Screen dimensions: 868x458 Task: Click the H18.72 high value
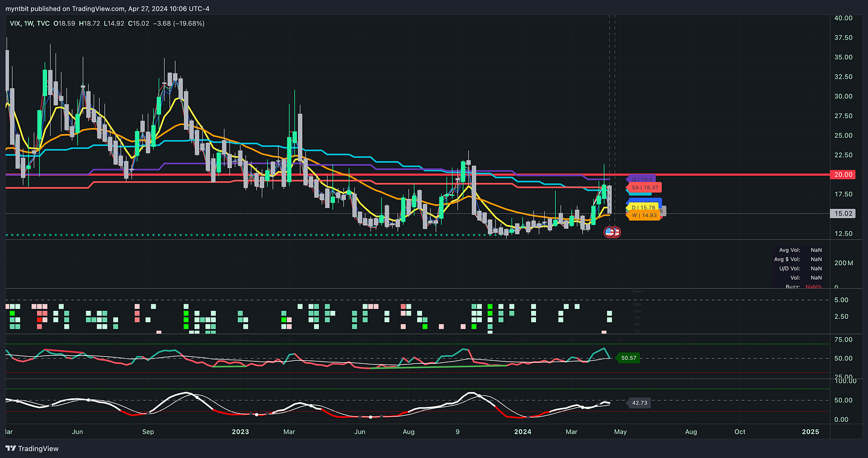pyautogui.click(x=88, y=23)
